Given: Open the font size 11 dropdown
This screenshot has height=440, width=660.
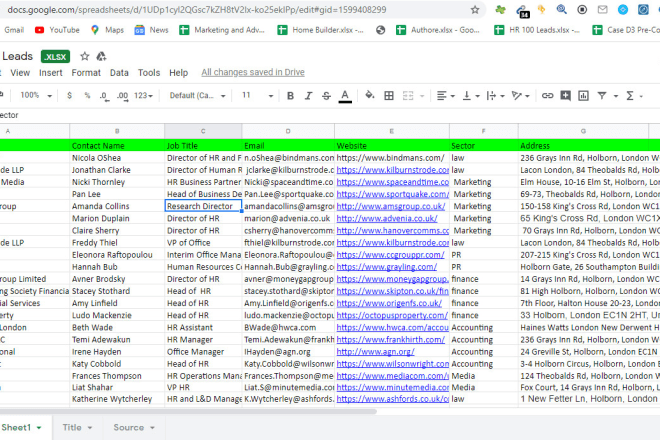Looking at the screenshot, I should [x=258, y=96].
